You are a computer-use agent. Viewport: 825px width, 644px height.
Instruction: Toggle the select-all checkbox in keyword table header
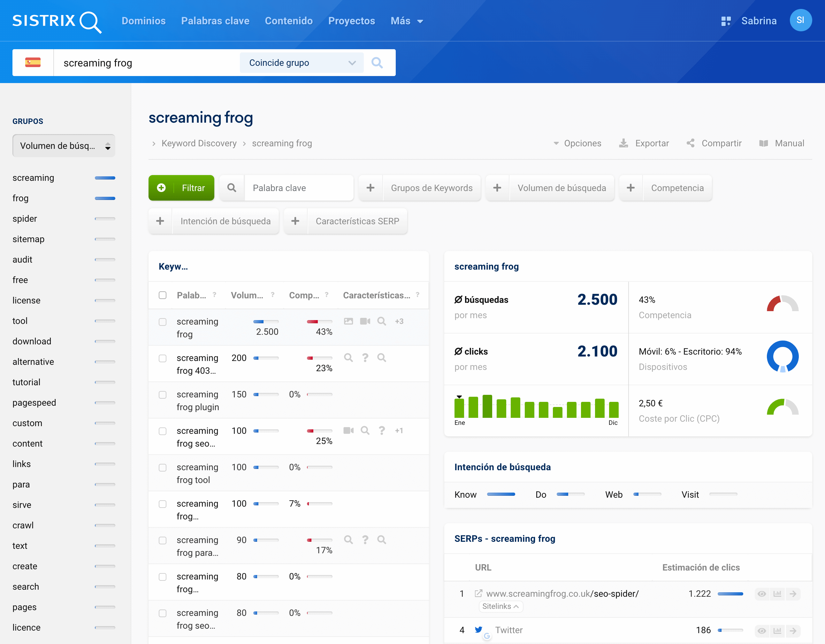pyautogui.click(x=163, y=295)
